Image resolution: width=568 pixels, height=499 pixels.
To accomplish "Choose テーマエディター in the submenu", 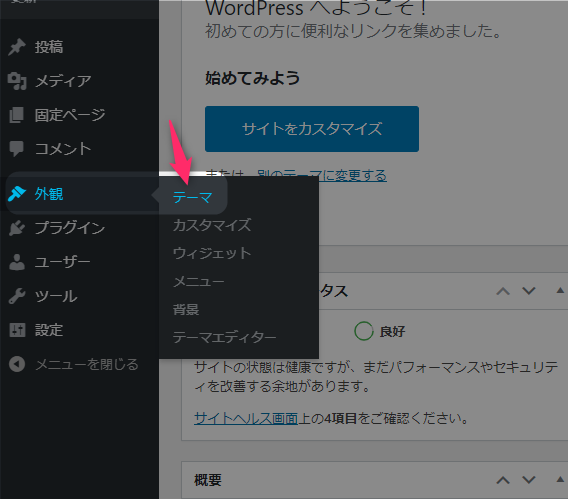I will [x=225, y=337].
